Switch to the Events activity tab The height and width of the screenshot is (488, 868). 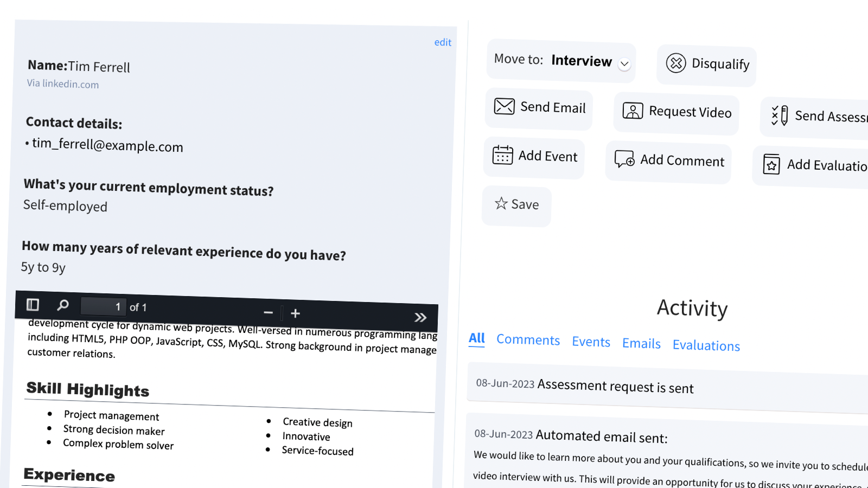(x=591, y=342)
